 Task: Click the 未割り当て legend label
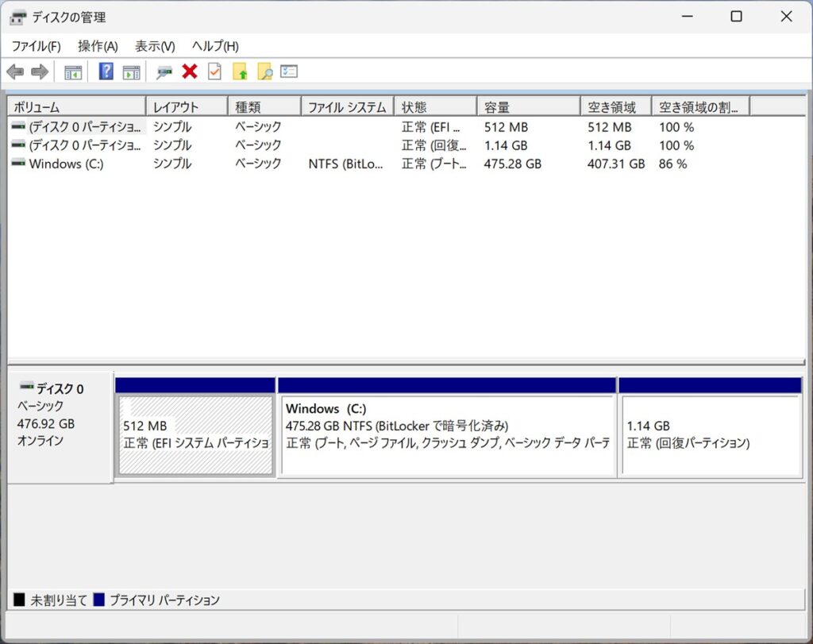click(59, 600)
